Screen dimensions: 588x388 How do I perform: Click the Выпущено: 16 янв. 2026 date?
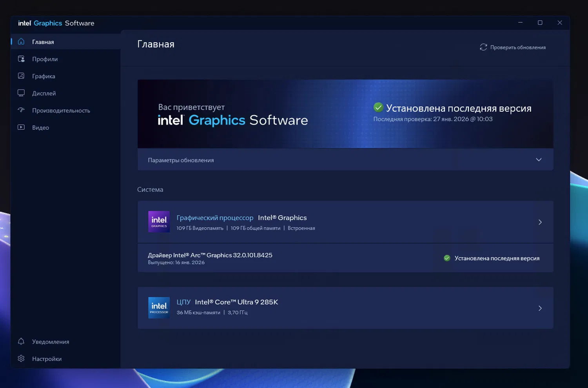176,263
